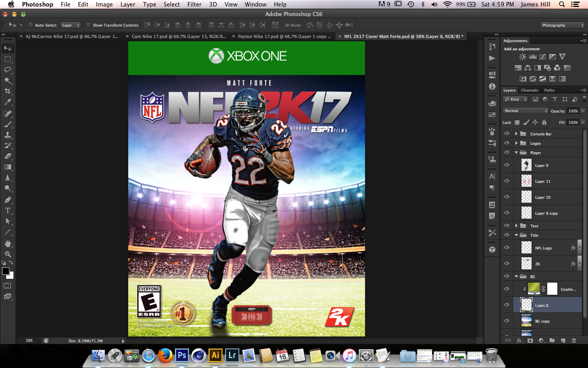The image size is (588, 368).
Task: Collapse the Title group
Action: click(516, 235)
